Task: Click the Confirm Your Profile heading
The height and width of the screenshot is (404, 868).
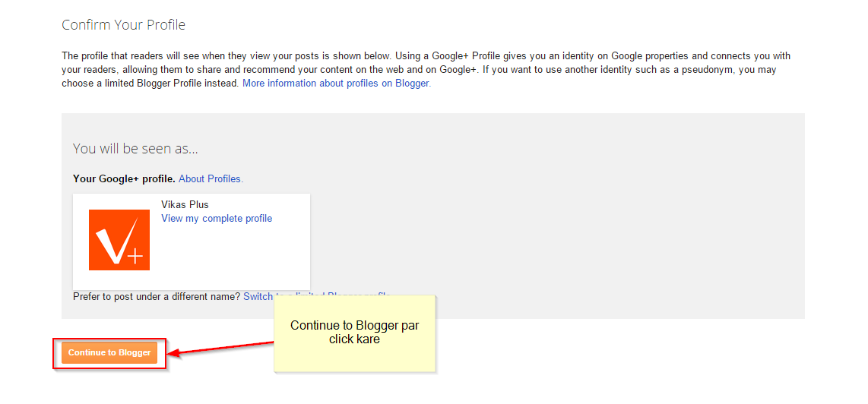Action: [123, 25]
